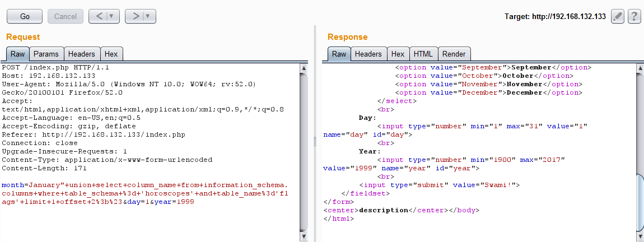
Task: Click response scrollbar up arrow
Action: [640, 68]
